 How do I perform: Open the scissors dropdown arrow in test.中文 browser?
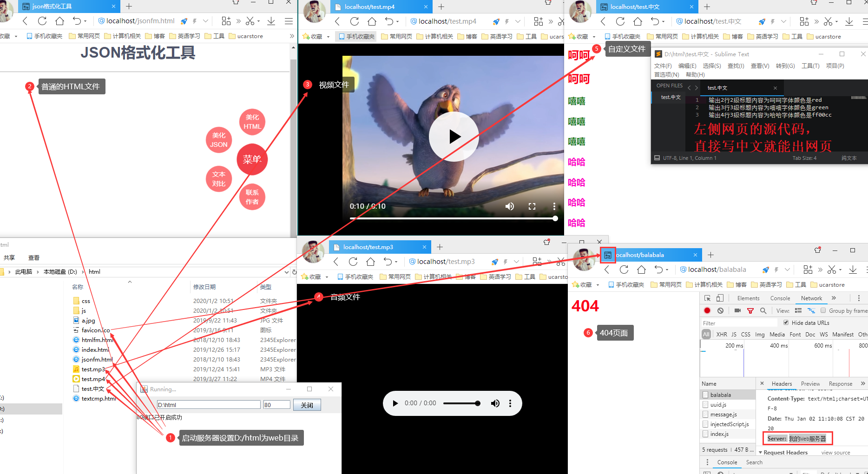(836, 21)
